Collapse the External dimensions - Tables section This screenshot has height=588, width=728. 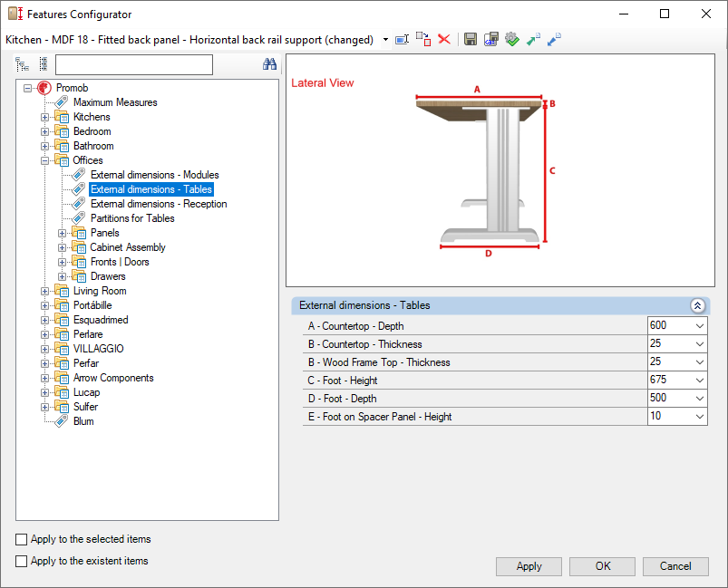point(697,305)
